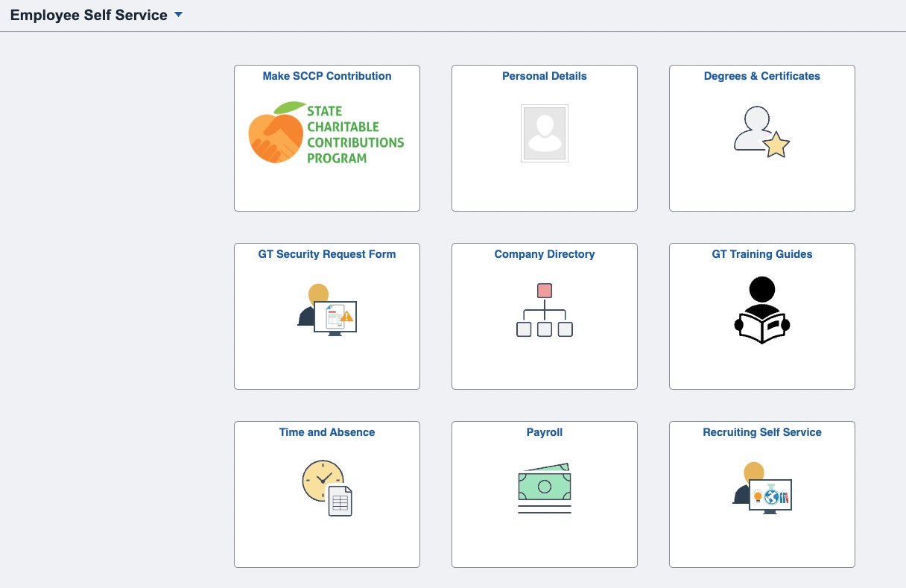This screenshot has width=906, height=588.
Task: Open the Time and Absence clock icon
Action: (327, 488)
